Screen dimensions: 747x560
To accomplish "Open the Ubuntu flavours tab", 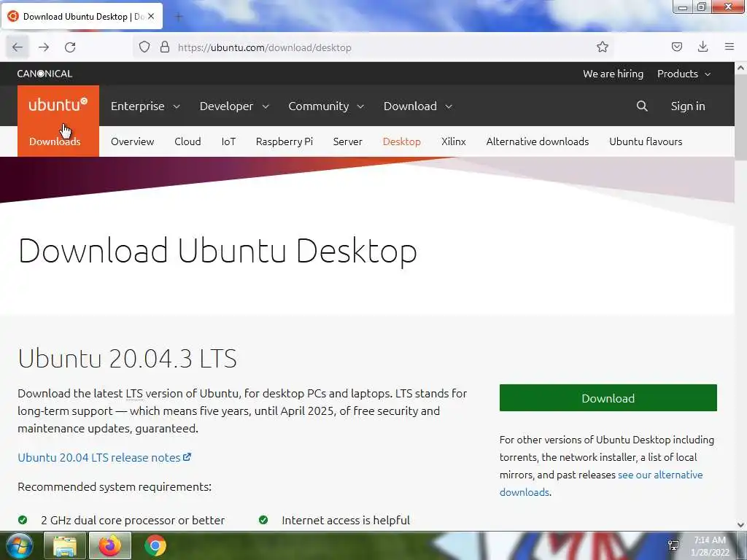I will (646, 141).
